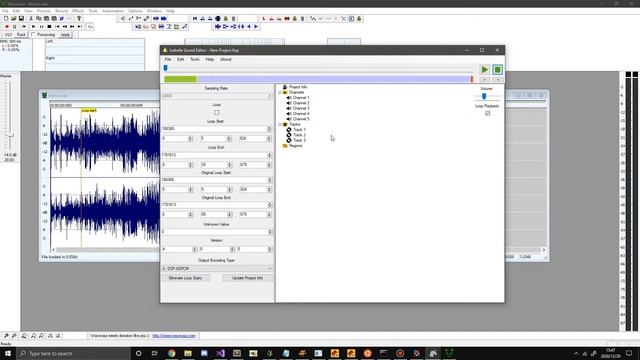Open the Output Encoding Type dropdown
Viewport: 640px width, 360px height.
point(217,269)
